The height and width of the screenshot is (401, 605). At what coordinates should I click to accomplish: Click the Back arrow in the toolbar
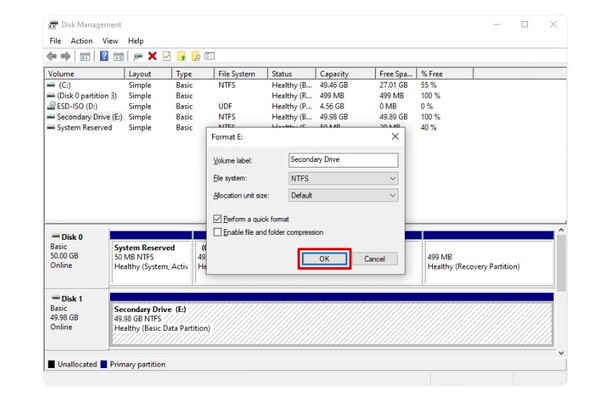click(x=53, y=56)
